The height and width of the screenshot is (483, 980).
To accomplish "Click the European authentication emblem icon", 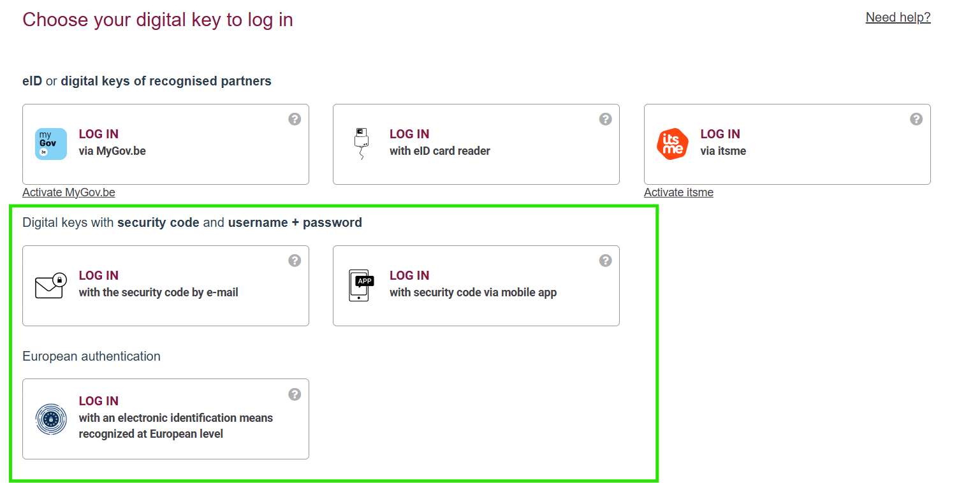I will (51, 419).
